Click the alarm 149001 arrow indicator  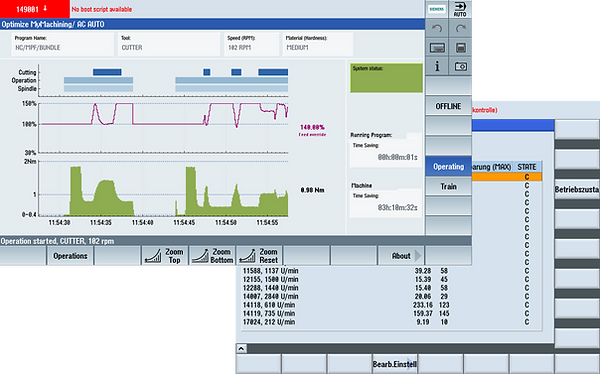[x=45, y=8]
